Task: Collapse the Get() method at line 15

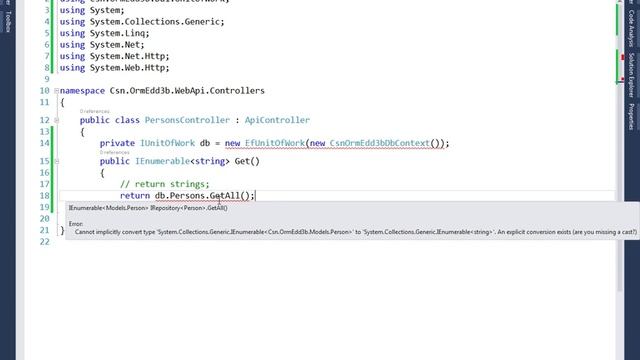Action: [56, 161]
